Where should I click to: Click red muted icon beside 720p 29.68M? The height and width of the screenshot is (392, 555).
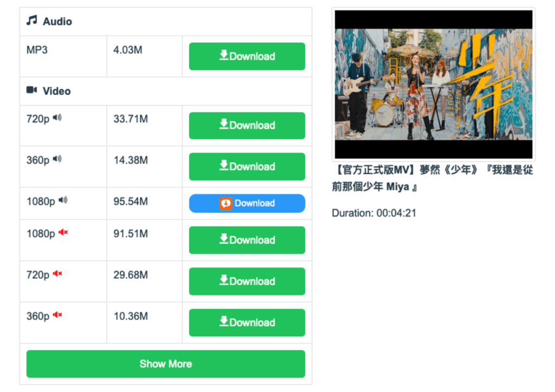(57, 273)
